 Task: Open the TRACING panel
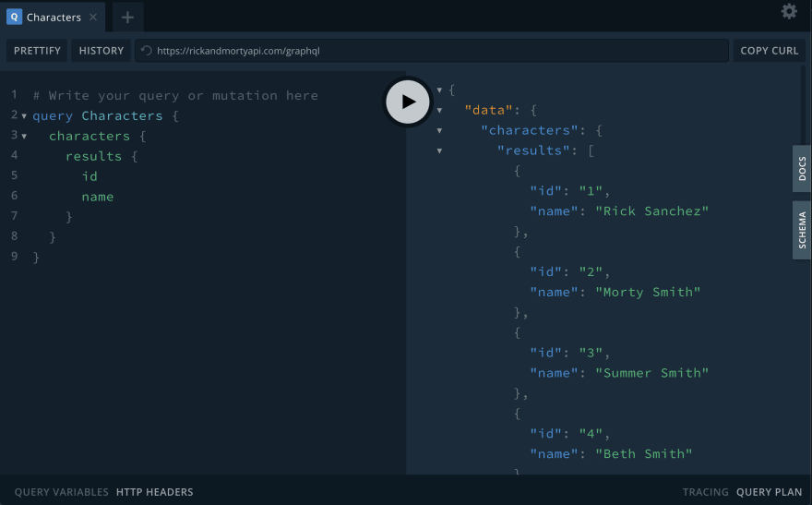[705, 492]
